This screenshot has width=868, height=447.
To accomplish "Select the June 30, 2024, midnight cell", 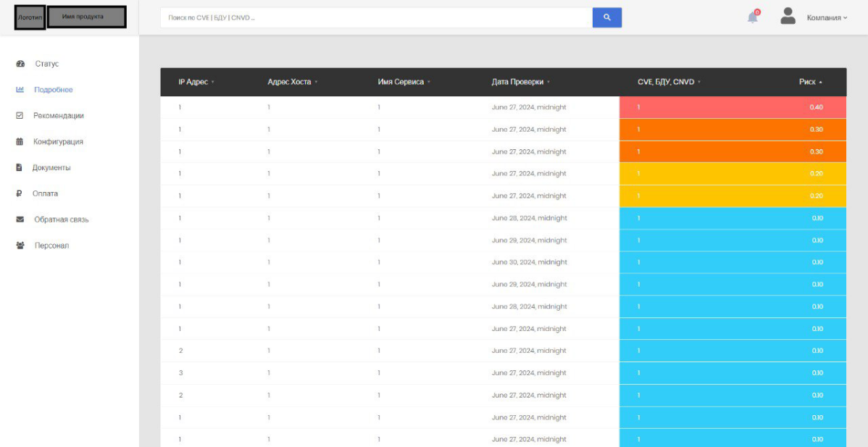I will [529, 262].
